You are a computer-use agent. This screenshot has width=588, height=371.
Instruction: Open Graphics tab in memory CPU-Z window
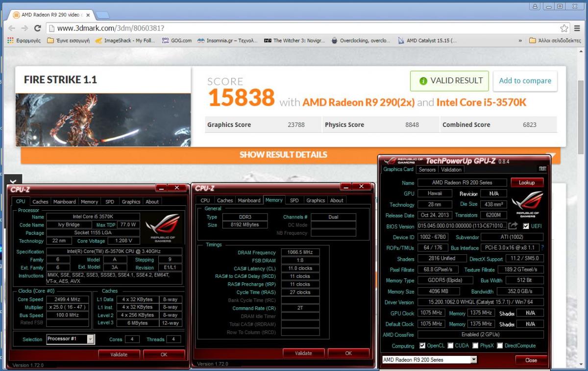(316, 200)
